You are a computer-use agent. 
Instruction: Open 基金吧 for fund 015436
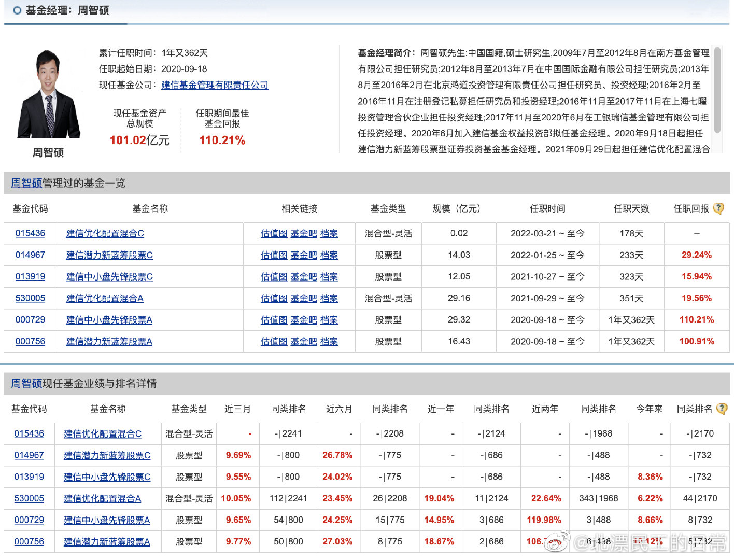tap(304, 233)
